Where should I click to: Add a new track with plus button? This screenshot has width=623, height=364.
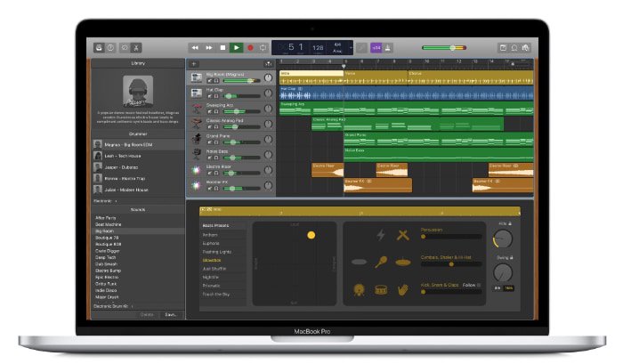coord(194,63)
